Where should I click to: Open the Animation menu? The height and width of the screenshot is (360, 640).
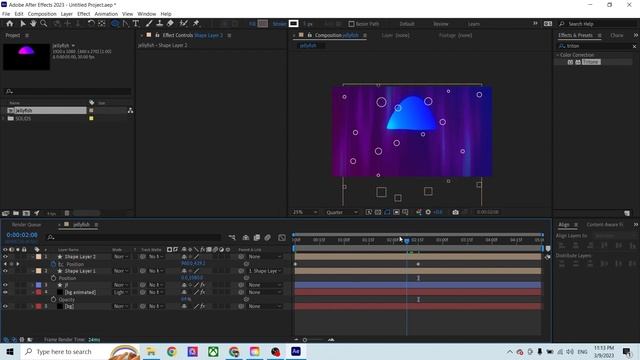[106, 14]
